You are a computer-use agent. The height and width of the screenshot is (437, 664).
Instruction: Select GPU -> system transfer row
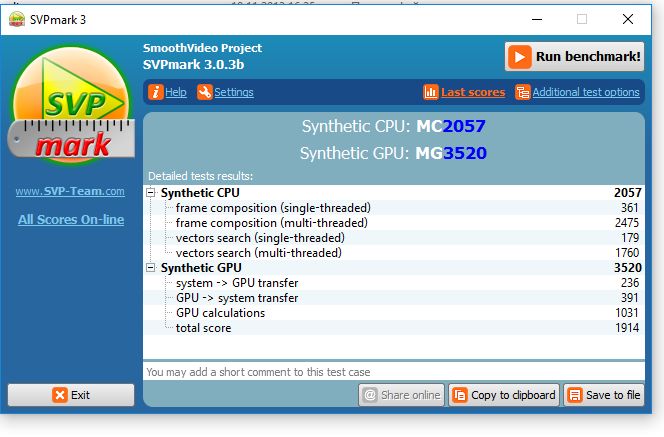click(394, 298)
